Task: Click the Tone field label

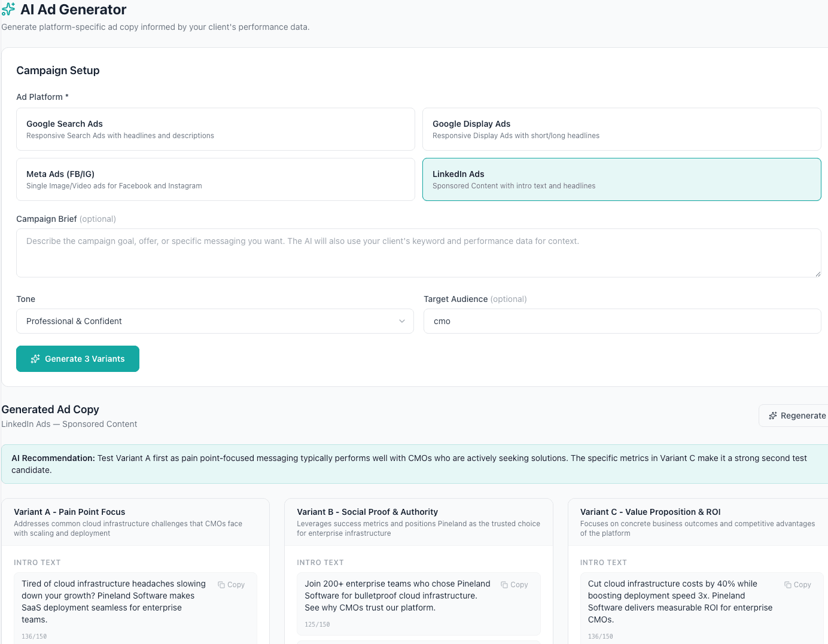Action: coord(26,299)
